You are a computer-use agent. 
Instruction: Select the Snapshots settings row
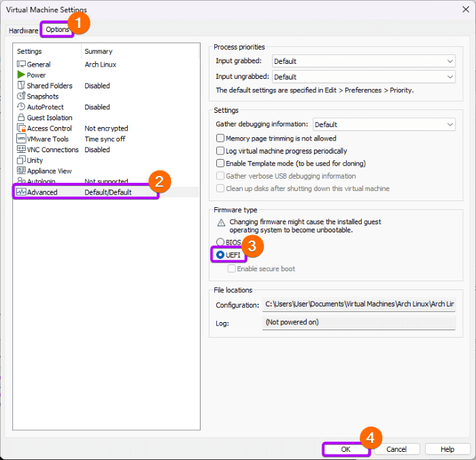point(106,96)
